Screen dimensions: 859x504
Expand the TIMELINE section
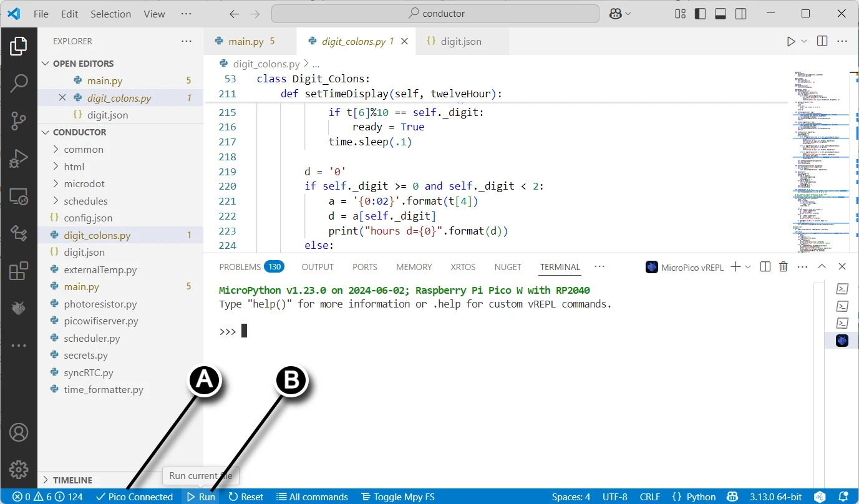[x=72, y=480]
